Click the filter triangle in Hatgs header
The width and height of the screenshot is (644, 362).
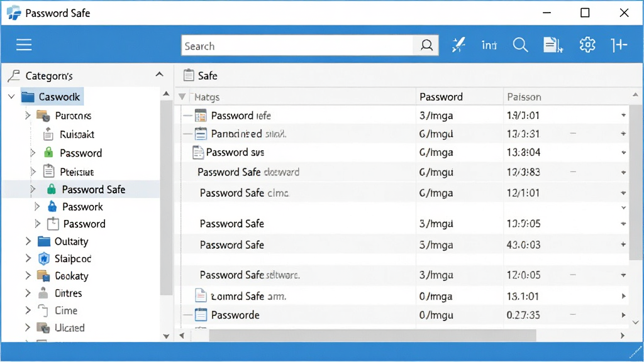coord(182,97)
